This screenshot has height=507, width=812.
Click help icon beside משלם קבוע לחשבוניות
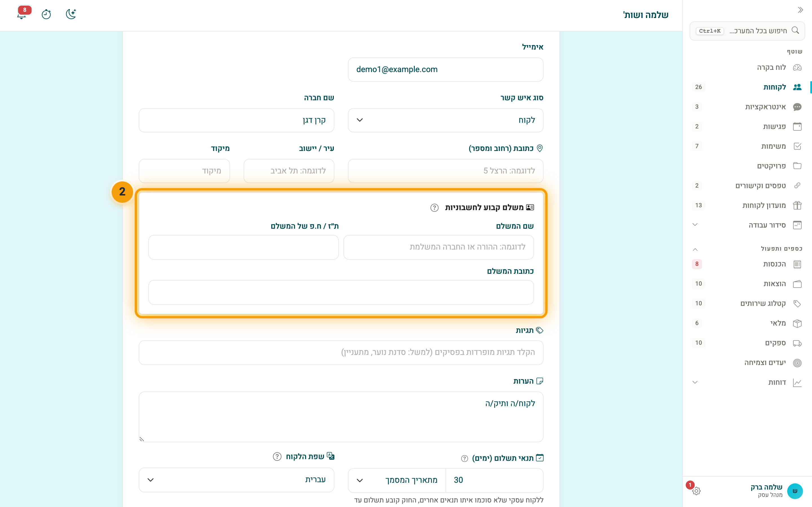pos(434,208)
